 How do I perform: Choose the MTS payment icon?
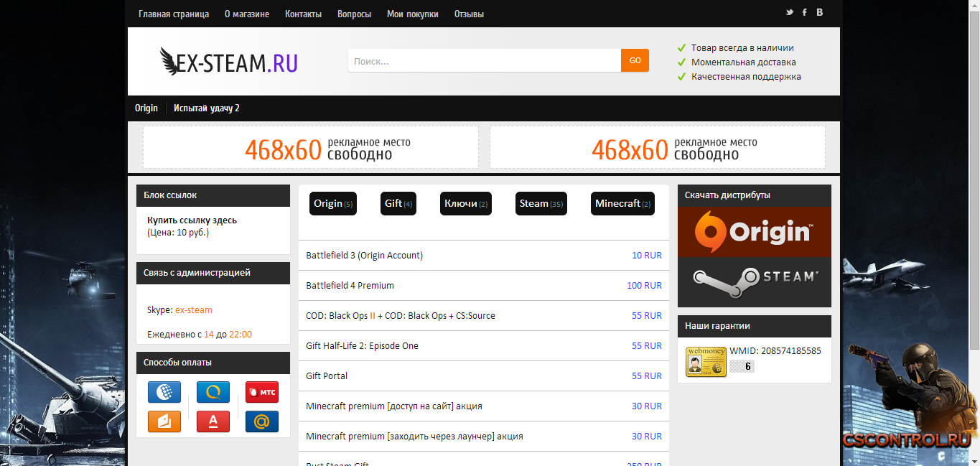pyautogui.click(x=261, y=392)
